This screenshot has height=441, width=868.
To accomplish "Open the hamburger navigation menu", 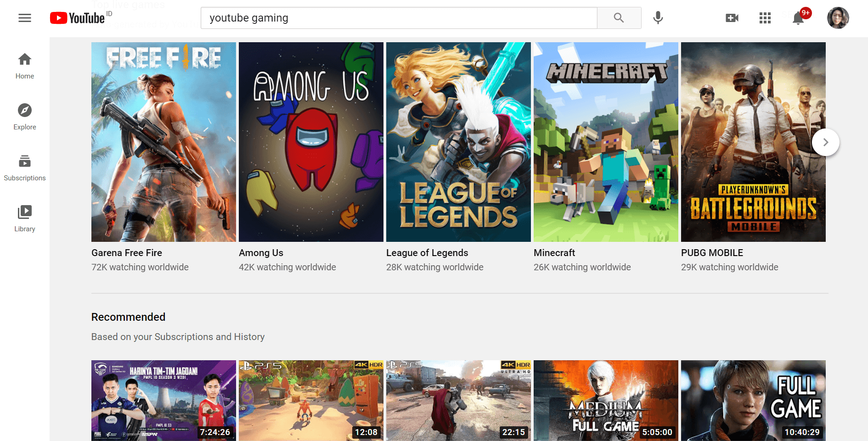I will coord(24,18).
